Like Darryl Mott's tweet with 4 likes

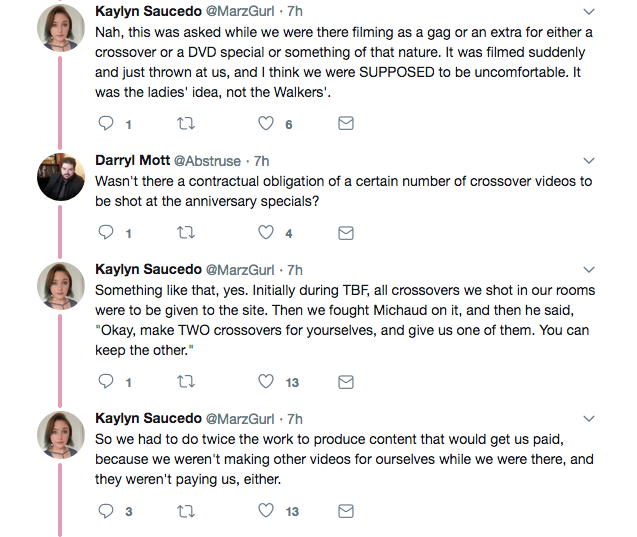(266, 233)
